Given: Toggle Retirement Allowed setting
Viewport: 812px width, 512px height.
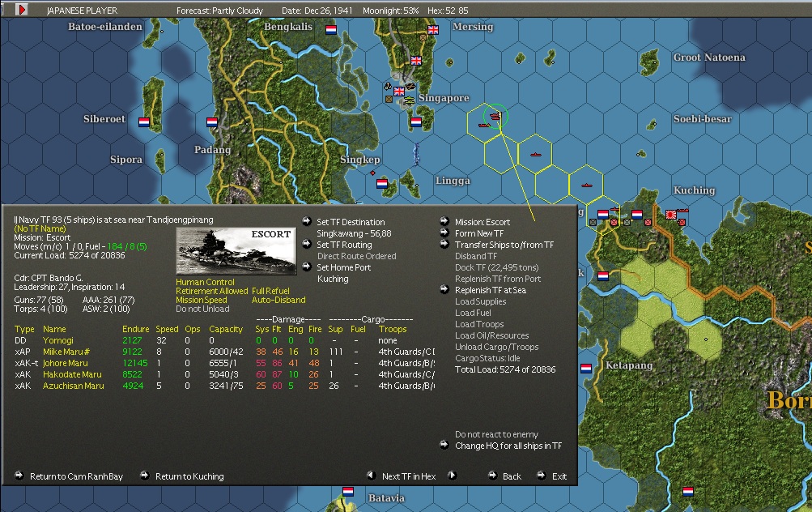Looking at the screenshot, I should 212,291.
